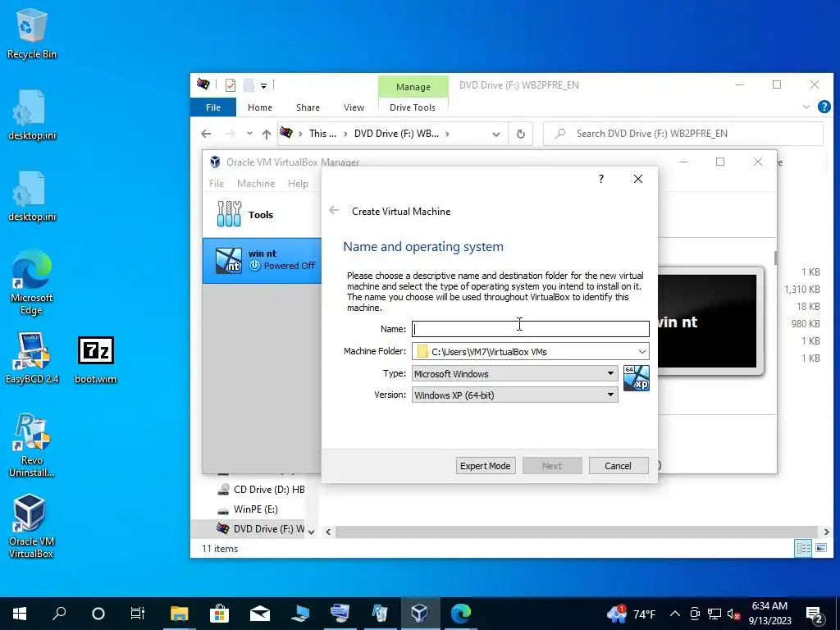Select DVD Drive (F:) in navigation pane
The height and width of the screenshot is (630, 840).
click(260, 529)
